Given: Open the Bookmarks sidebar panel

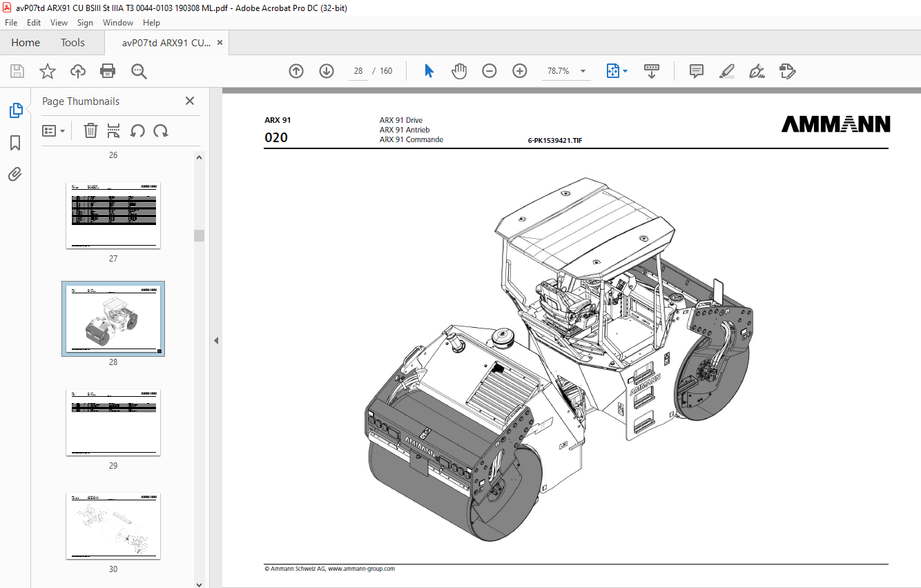Looking at the screenshot, I should pos(15,143).
